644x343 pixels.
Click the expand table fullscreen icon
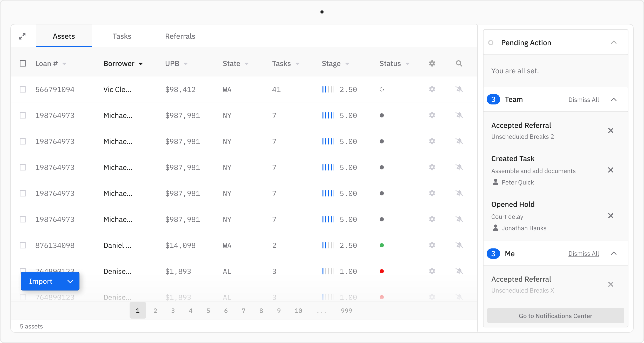click(x=23, y=36)
